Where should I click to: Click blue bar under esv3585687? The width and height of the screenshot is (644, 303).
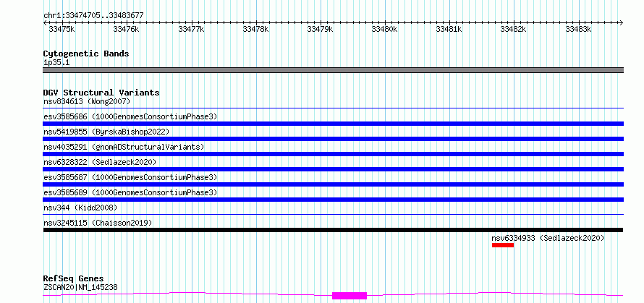(x=333, y=184)
